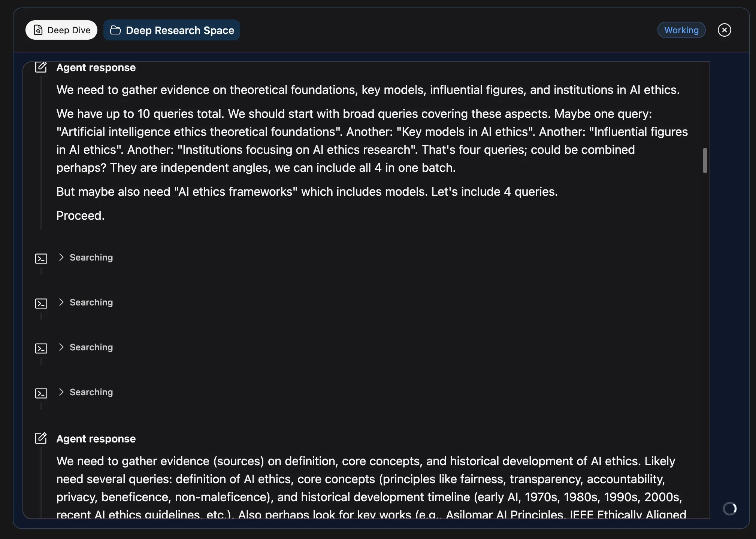Expand the second Searching step chevron

coord(61,302)
